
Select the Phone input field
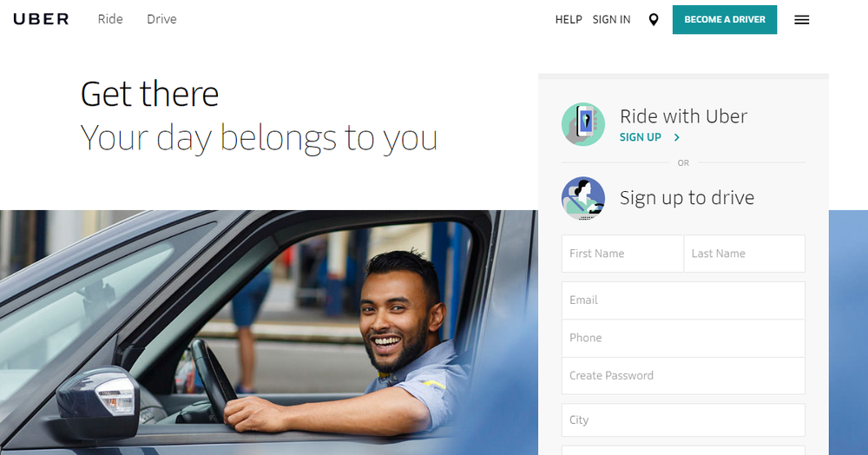684,338
